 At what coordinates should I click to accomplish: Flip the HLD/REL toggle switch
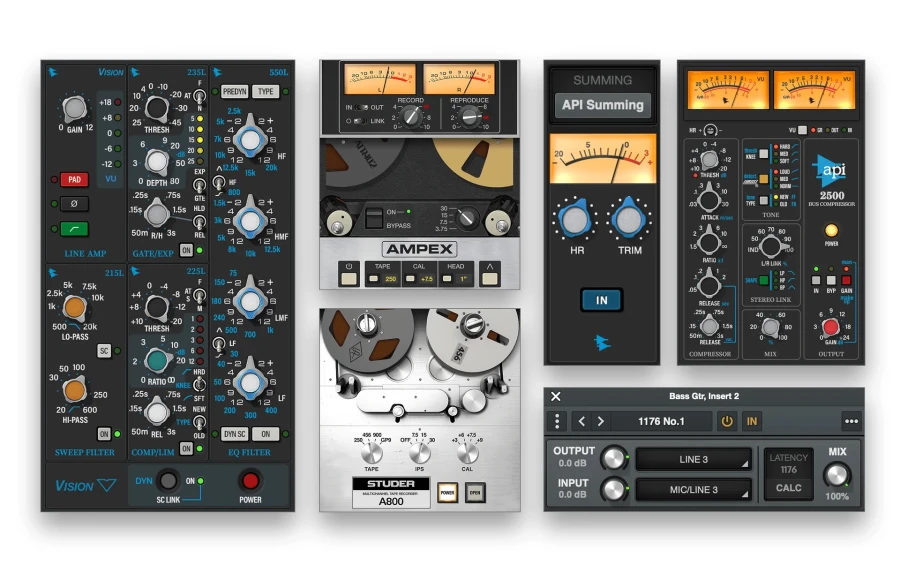point(199,221)
